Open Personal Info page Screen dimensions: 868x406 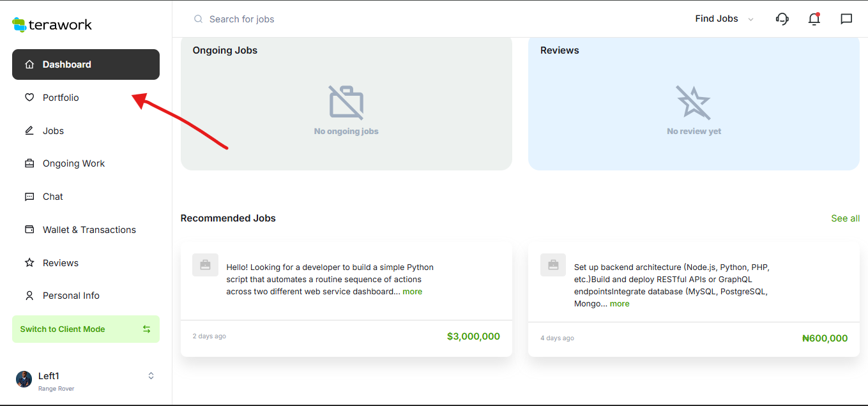(71, 296)
